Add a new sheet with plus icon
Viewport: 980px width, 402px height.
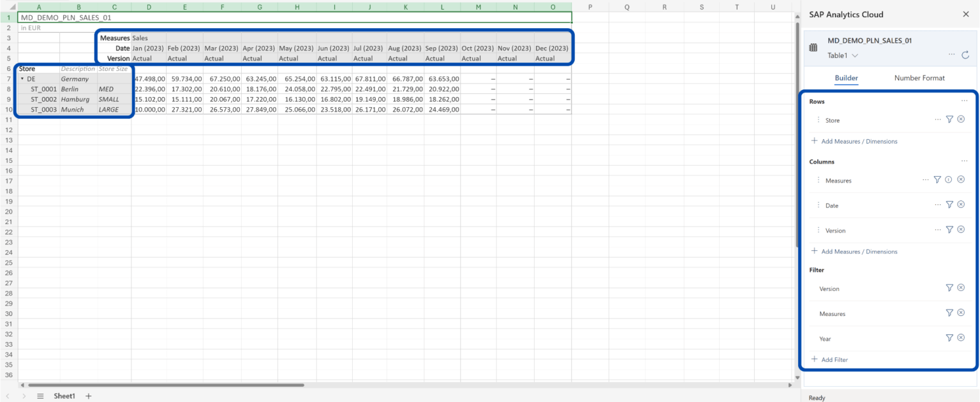click(89, 396)
